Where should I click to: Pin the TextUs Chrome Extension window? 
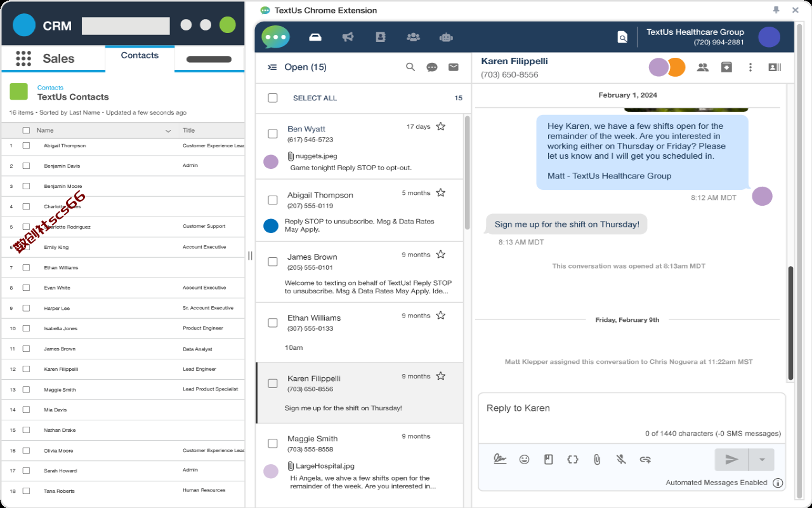776,10
